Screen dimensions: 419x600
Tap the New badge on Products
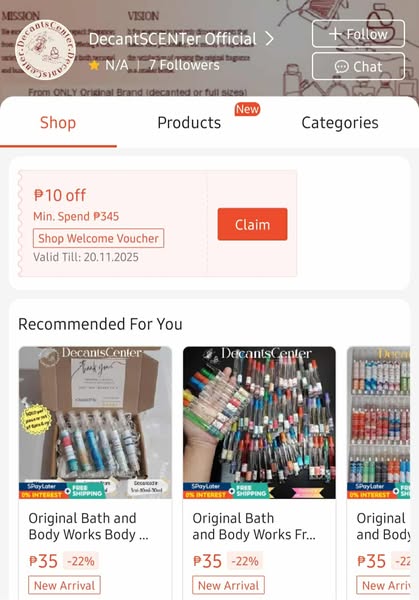[247, 109]
